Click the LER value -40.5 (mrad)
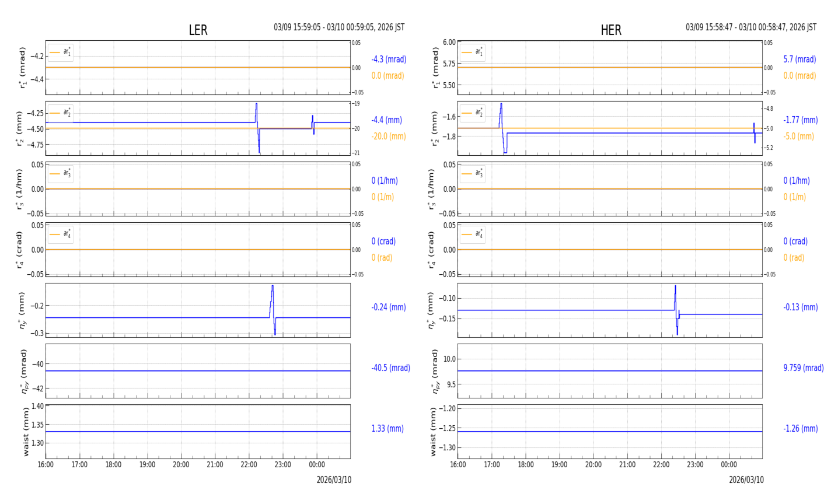824x504 pixels. (390, 368)
